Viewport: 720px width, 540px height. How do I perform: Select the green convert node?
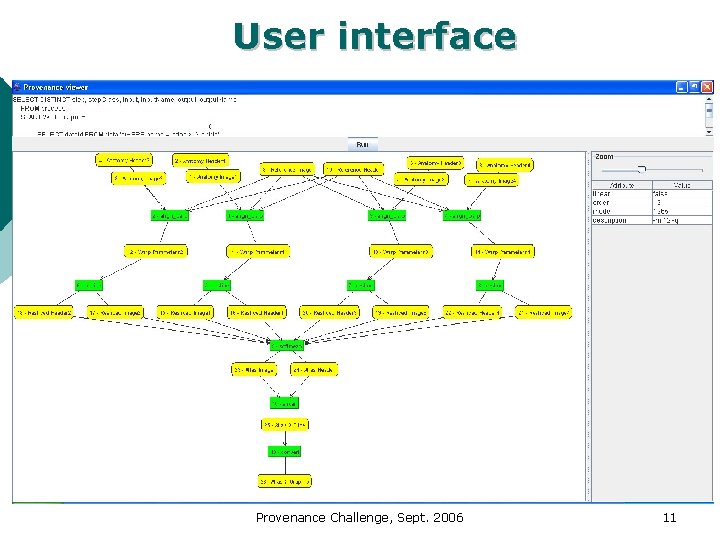click(285, 452)
